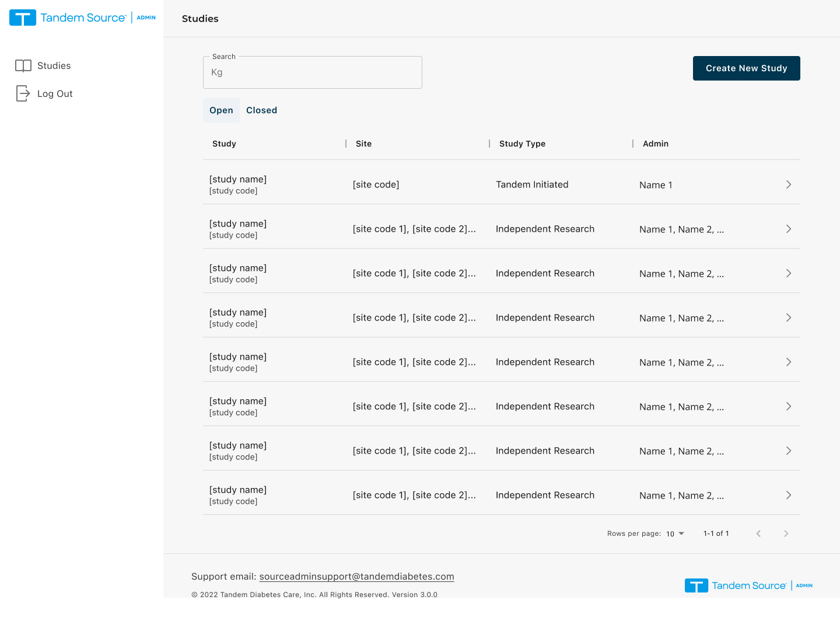Sort by the Site column header
The width and height of the screenshot is (840, 617).
[363, 144]
